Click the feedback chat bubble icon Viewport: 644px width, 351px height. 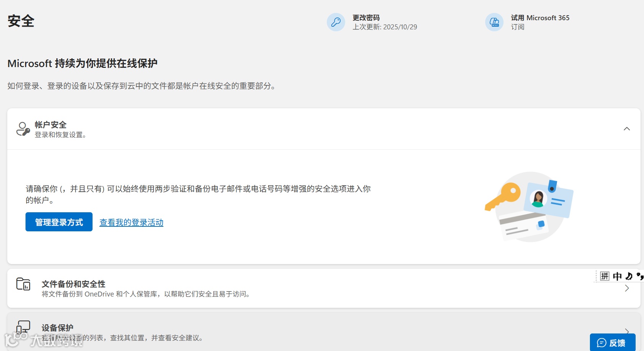(602, 343)
